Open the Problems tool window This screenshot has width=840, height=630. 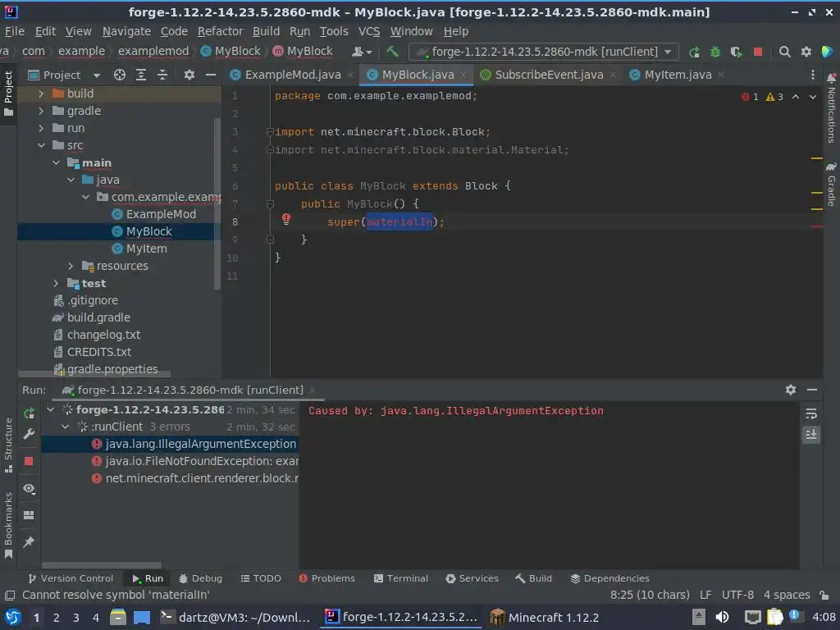tap(326, 578)
